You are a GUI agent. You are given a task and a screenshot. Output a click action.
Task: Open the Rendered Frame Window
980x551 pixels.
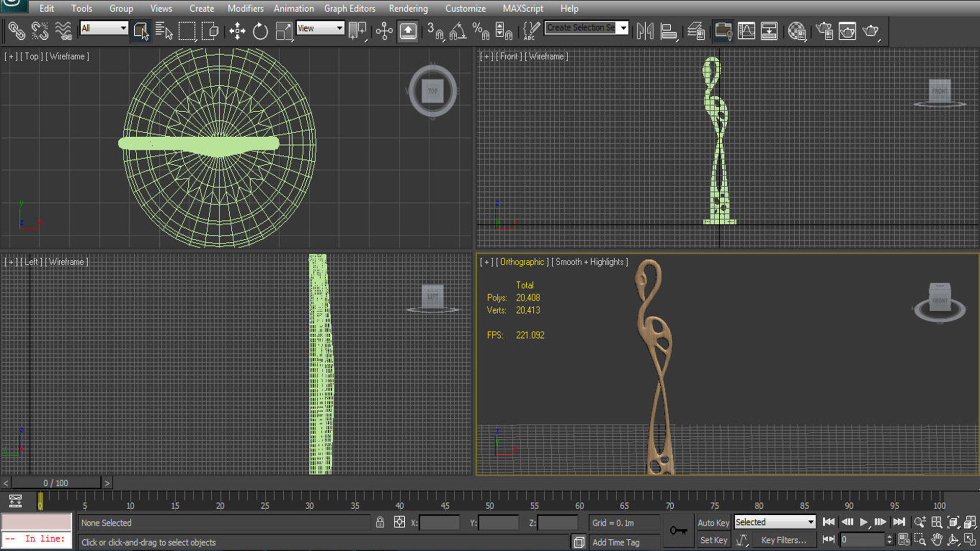click(847, 31)
